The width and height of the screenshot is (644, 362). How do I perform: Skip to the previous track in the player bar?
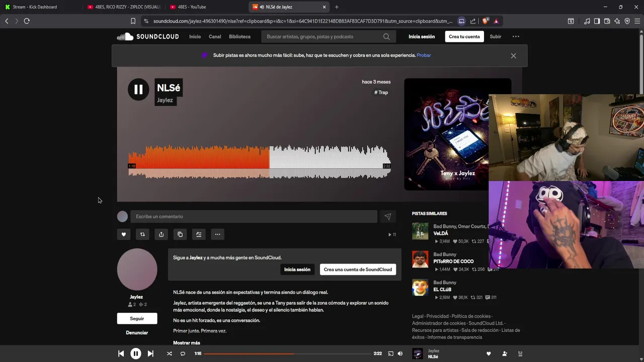pyautogui.click(x=121, y=353)
